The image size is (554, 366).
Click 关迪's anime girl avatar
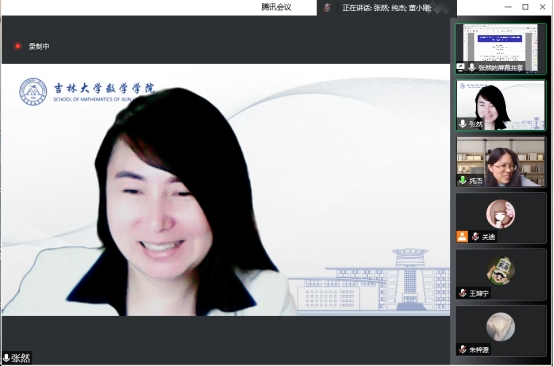(x=500, y=214)
